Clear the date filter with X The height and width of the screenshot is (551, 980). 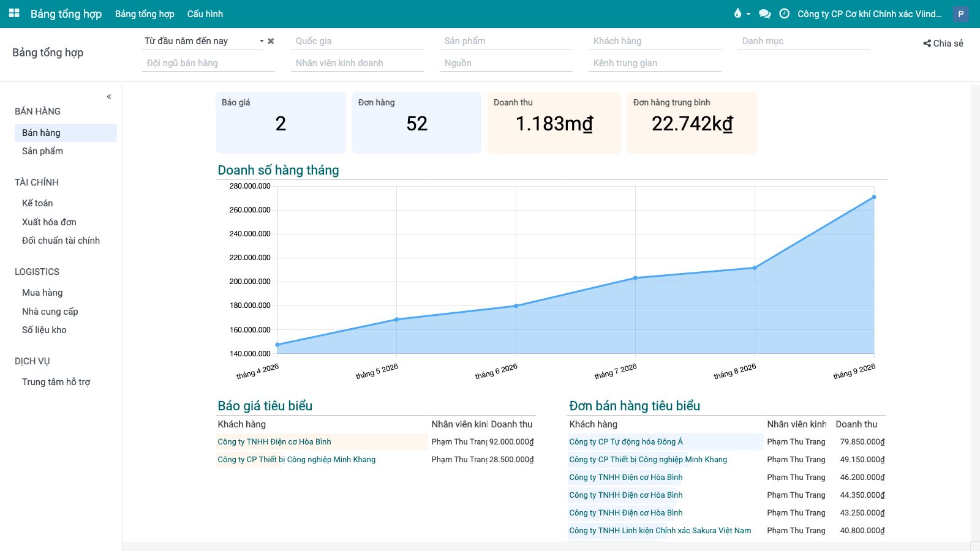pyautogui.click(x=271, y=41)
